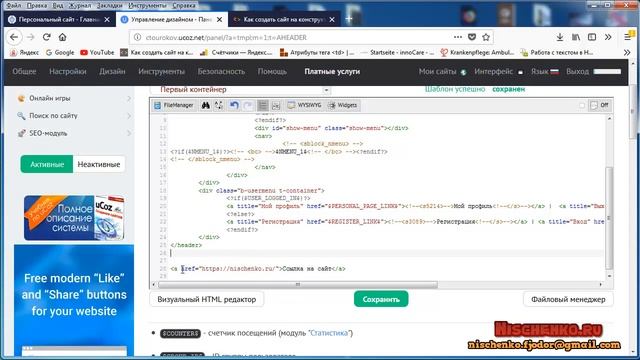Bookmark this page with star icon
Image resolution: width=640 pixels, height=360 pixels.
[x=486, y=37]
